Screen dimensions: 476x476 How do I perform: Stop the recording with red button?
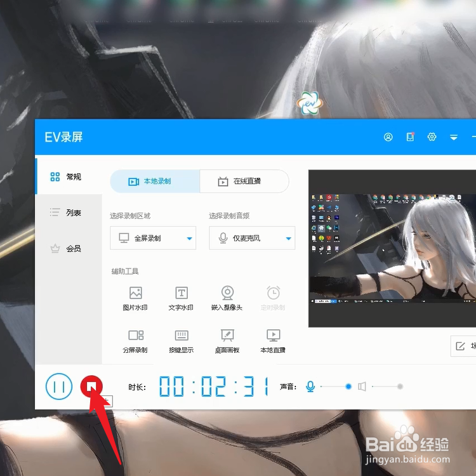[x=91, y=386]
